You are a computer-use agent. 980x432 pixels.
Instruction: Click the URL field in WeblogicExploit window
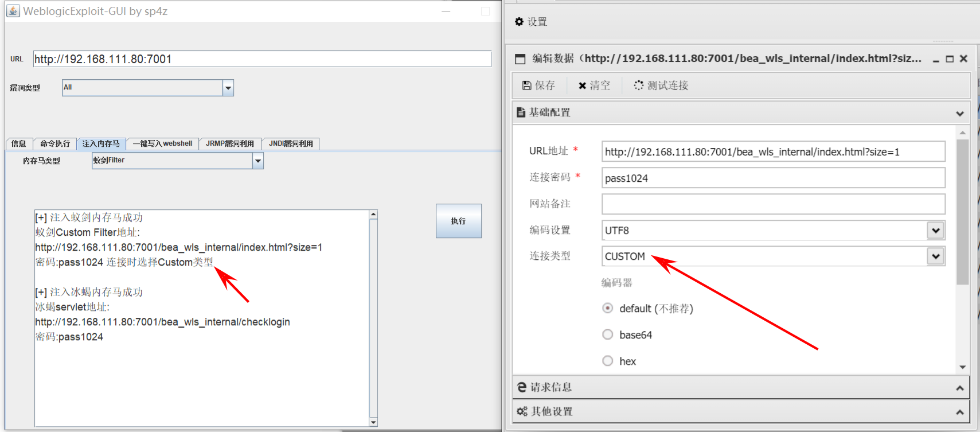[262, 59]
